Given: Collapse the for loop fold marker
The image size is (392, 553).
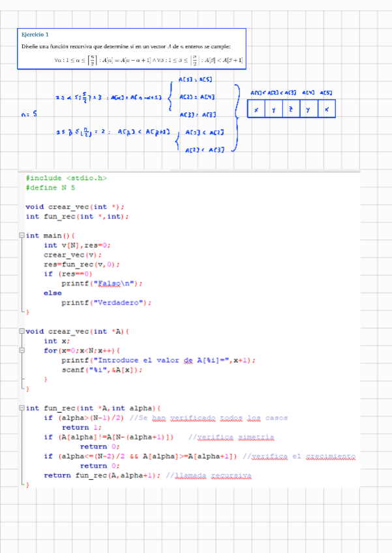Looking at the screenshot, I should (22, 351).
